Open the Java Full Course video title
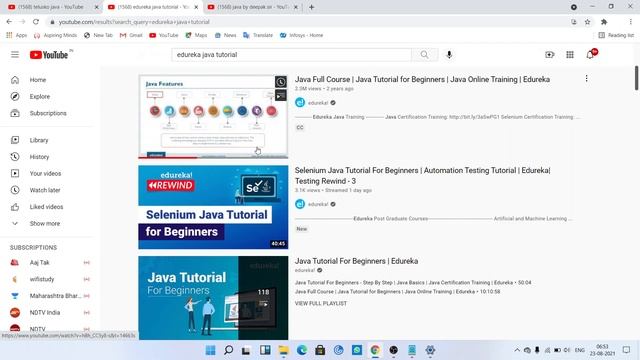 [x=422, y=79]
